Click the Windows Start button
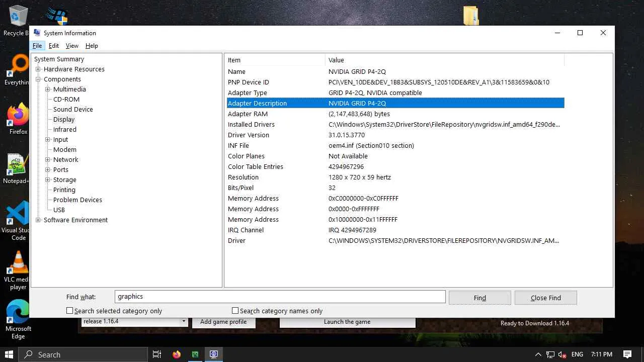The width and height of the screenshot is (644, 362). click(x=9, y=354)
